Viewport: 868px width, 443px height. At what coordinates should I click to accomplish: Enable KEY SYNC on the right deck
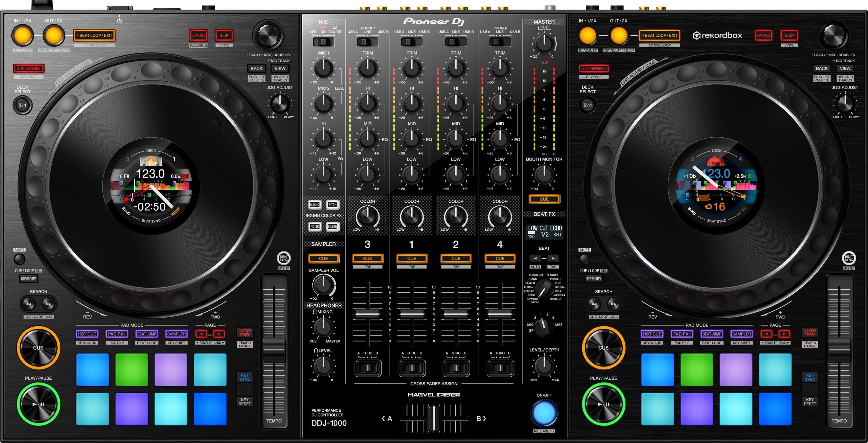tap(810, 377)
